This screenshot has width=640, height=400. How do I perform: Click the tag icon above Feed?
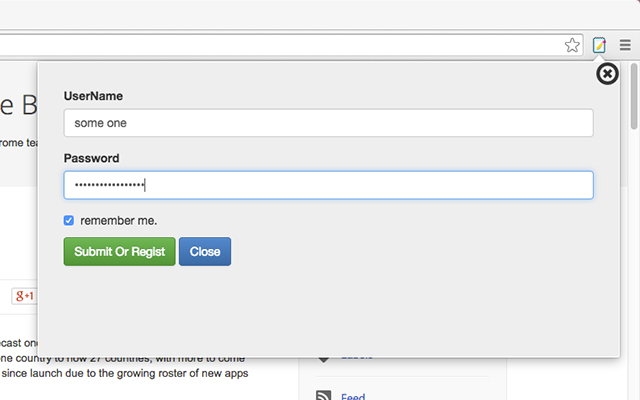pyautogui.click(x=323, y=359)
